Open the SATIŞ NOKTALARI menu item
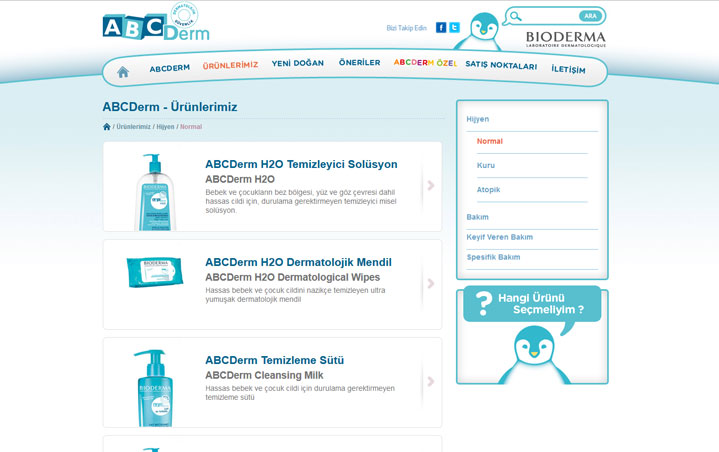The height and width of the screenshot is (452, 719). (501, 65)
